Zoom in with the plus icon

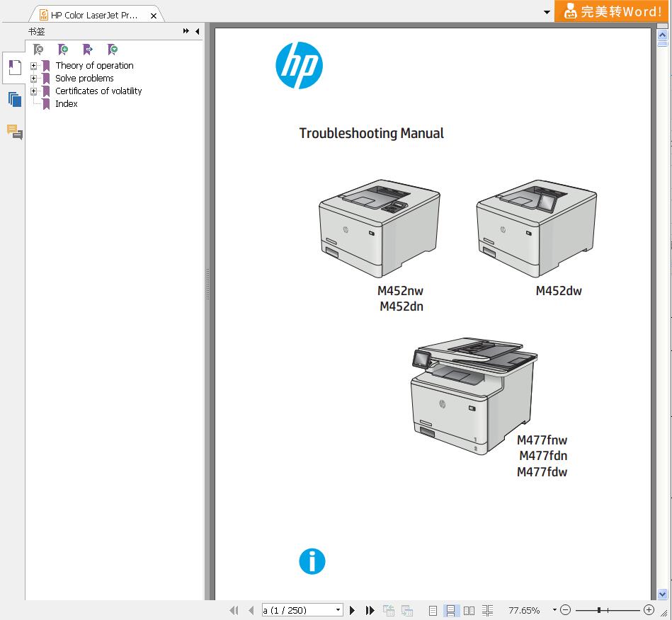pos(649,609)
